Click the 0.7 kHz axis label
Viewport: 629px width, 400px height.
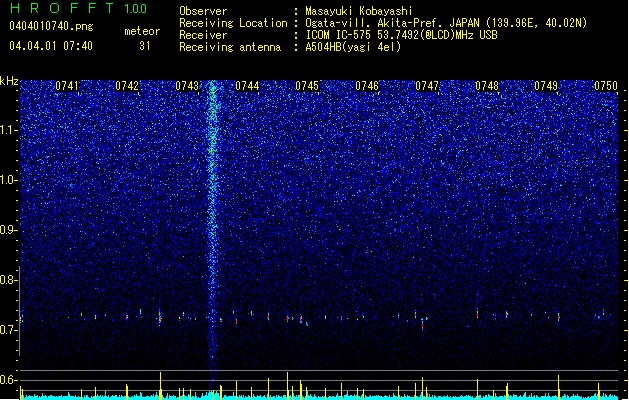pyautogui.click(x=9, y=330)
